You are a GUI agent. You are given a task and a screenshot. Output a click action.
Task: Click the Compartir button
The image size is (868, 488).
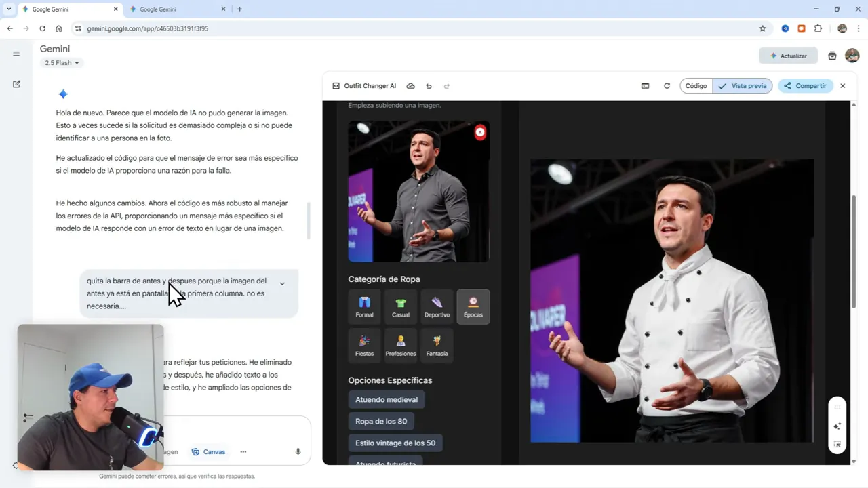805,86
